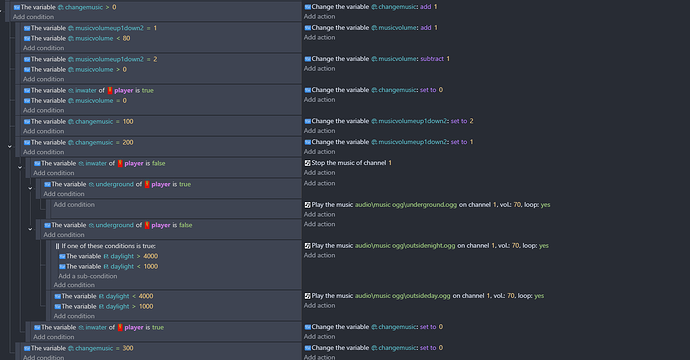Click icon of musicvolumeup1down2: set to 2 action
Screen dimensions: 690x360
308,121
